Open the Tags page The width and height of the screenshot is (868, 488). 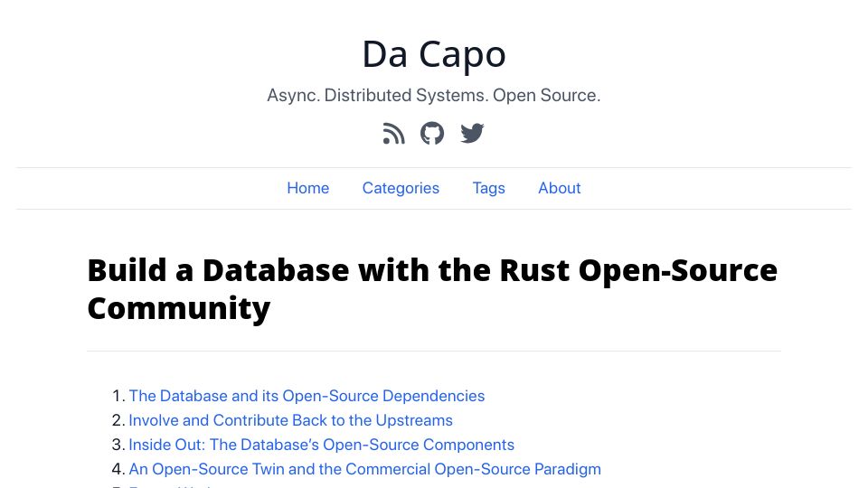pyautogui.click(x=489, y=188)
